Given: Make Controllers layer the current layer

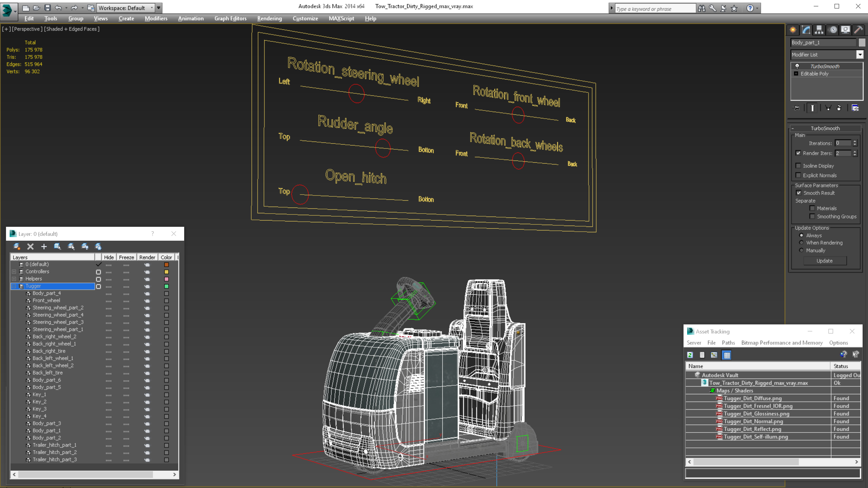Looking at the screenshot, I should pos(98,272).
